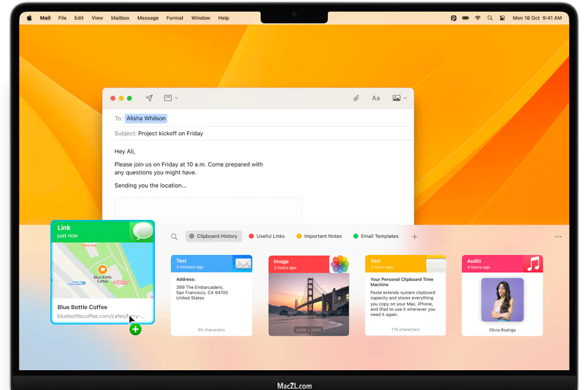Click the Music app icon on the Audio card
Screen dimensions: 588x390
point(533,264)
